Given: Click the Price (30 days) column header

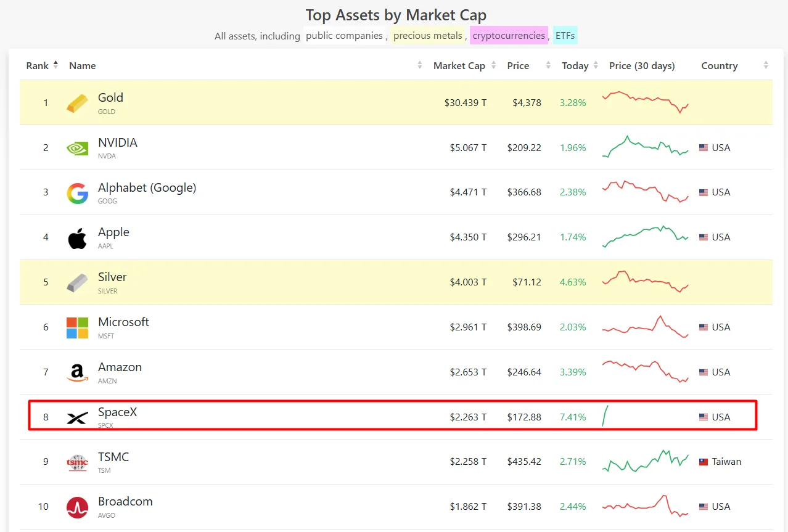Looking at the screenshot, I should 642,66.
